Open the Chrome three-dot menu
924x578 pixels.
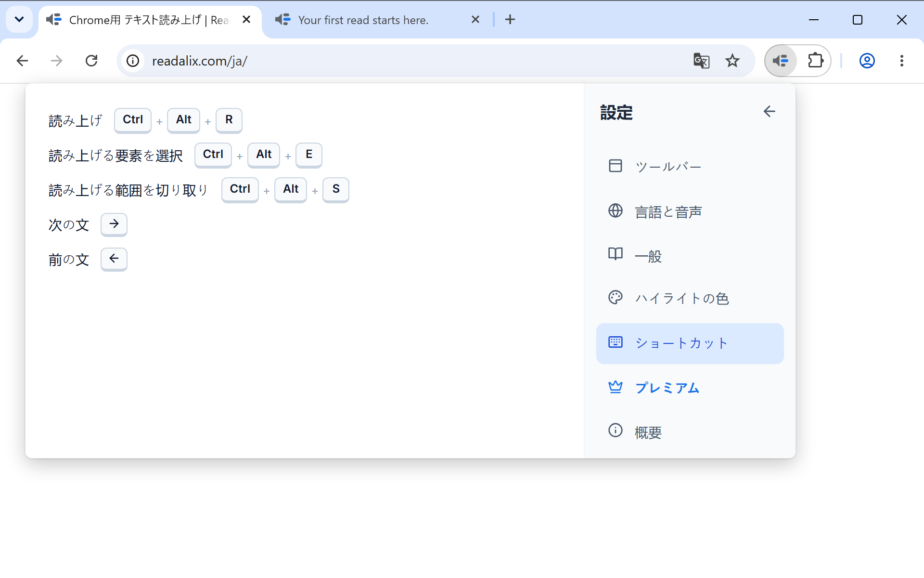click(x=901, y=61)
